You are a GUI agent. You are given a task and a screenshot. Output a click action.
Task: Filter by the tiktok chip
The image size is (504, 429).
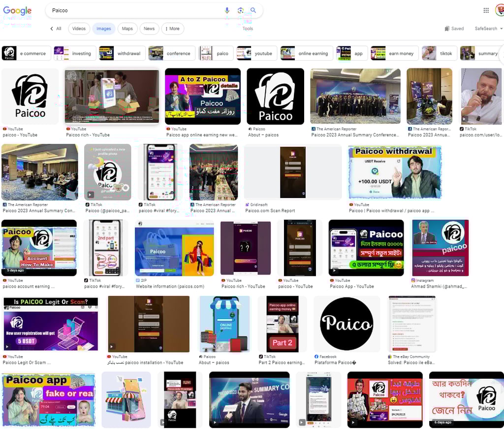coord(440,53)
